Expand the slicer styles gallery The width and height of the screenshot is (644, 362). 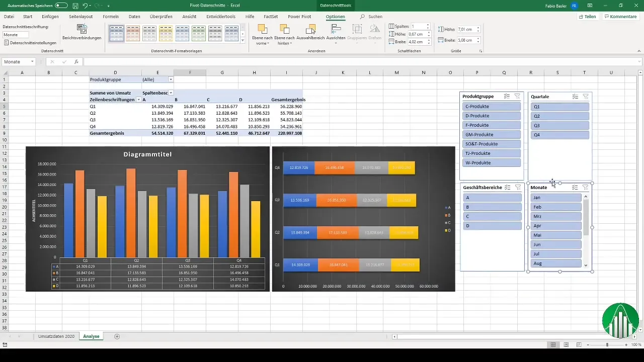243,40
